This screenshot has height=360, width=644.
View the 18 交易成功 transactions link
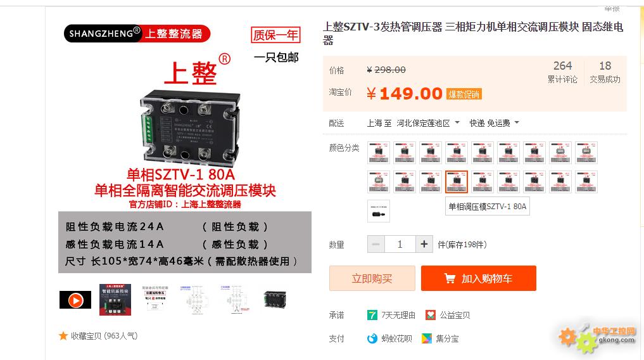click(x=605, y=72)
